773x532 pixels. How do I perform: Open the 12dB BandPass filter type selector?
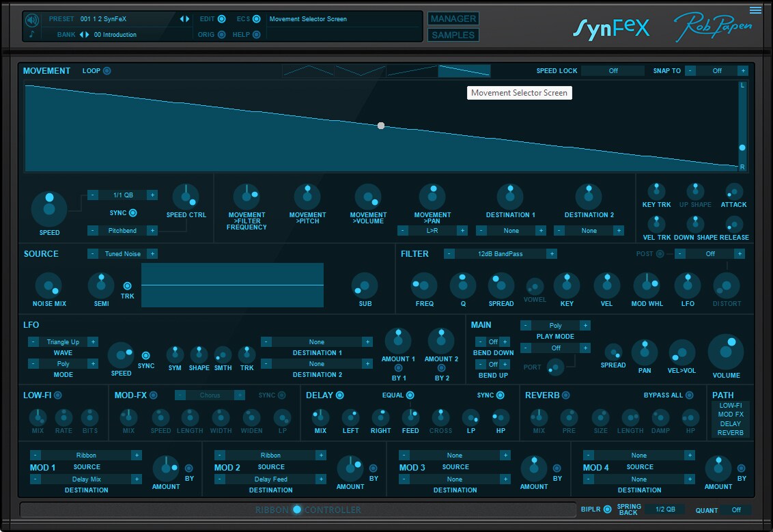pos(500,254)
